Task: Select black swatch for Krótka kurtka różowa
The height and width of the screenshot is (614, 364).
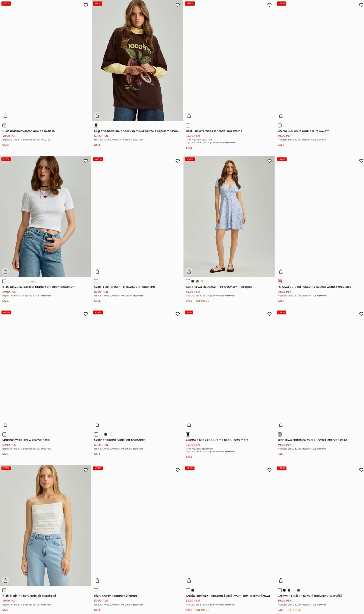Action: [x=192, y=590]
